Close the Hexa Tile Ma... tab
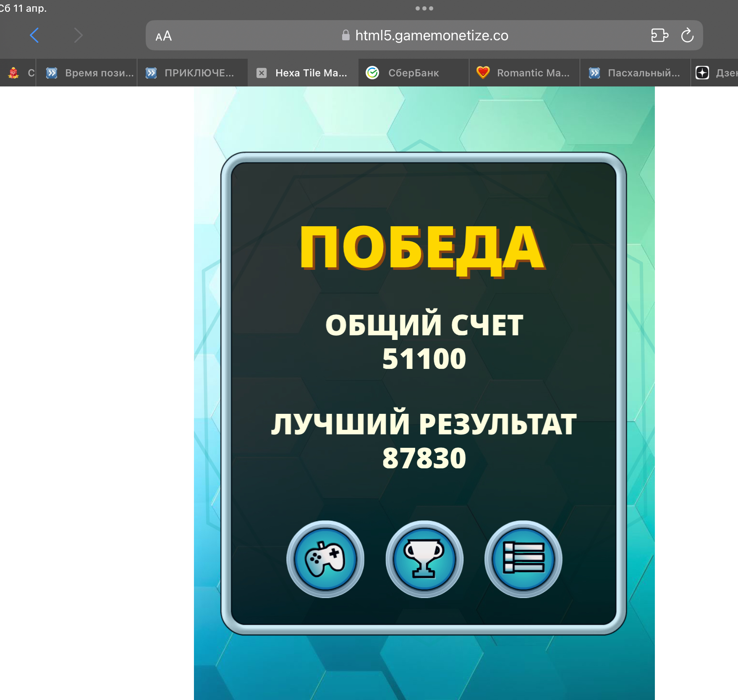 tap(262, 73)
